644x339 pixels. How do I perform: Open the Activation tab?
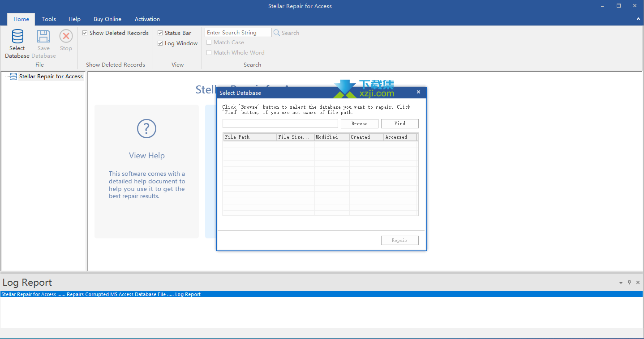[147, 19]
